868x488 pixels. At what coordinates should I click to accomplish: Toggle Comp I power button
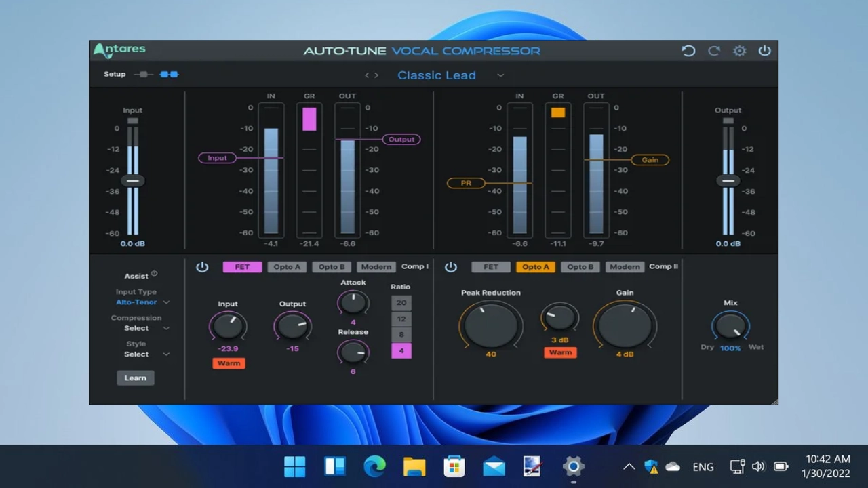coord(202,267)
